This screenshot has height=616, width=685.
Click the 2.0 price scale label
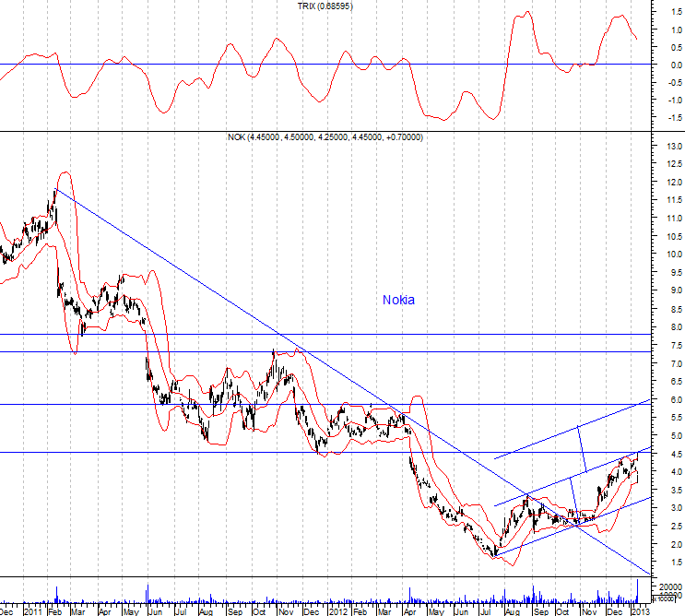point(677,544)
